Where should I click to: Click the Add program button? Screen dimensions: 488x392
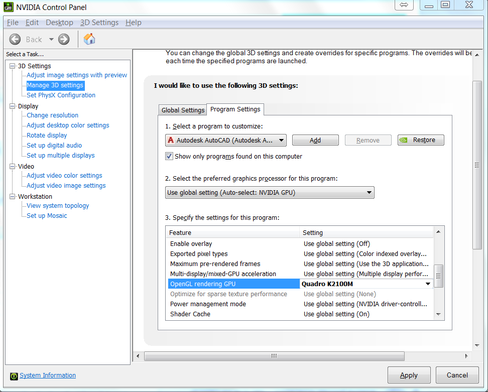coord(315,140)
